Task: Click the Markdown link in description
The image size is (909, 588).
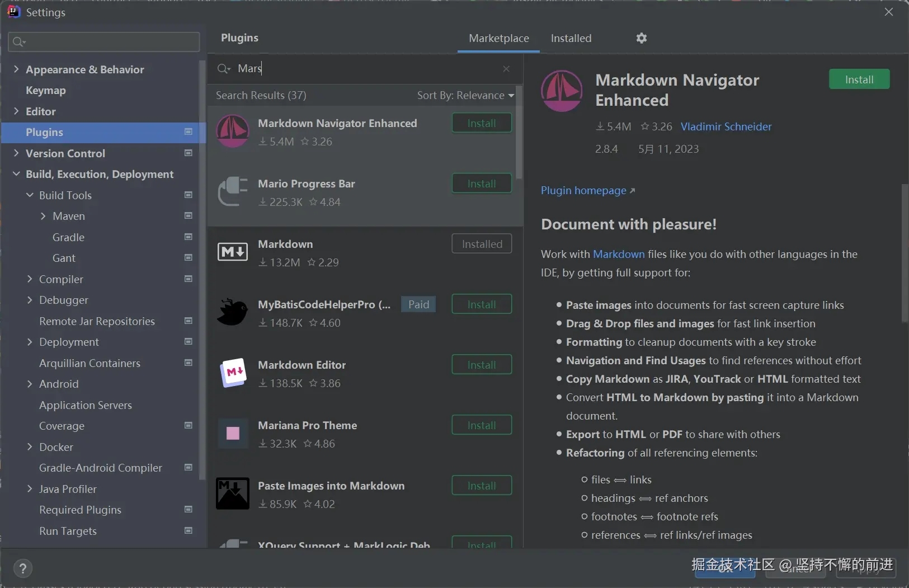Action: [619, 254]
